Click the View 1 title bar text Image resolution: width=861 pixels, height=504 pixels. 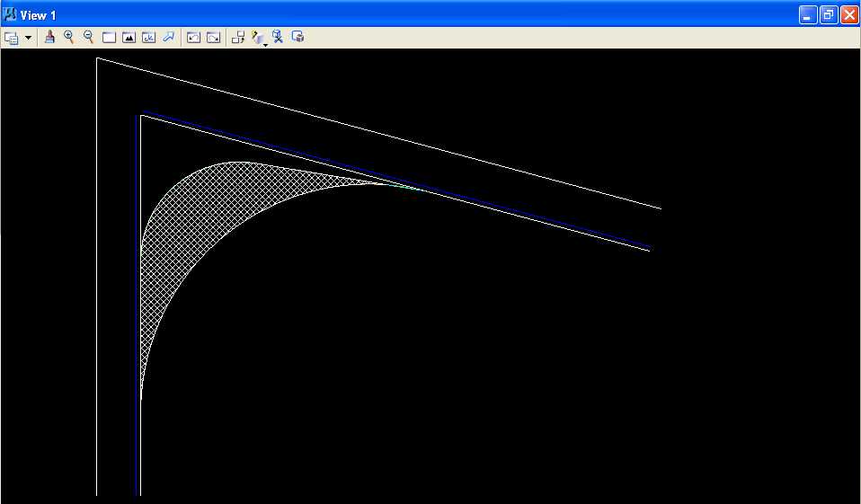(x=39, y=15)
